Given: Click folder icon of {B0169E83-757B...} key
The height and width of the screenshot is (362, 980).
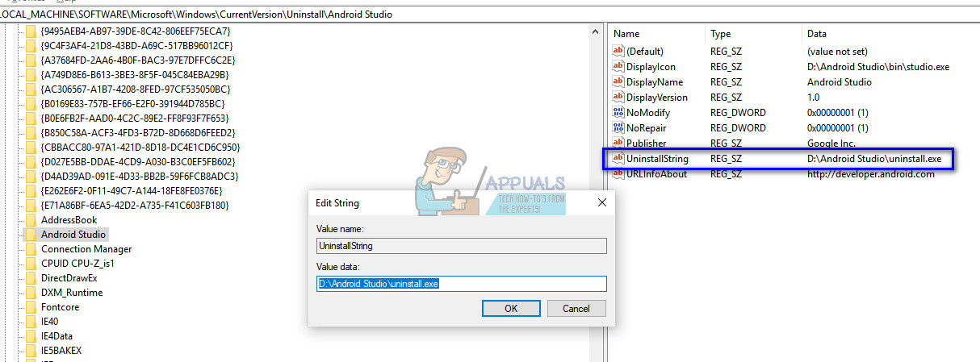Looking at the screenshot, I should pos(31,104).
